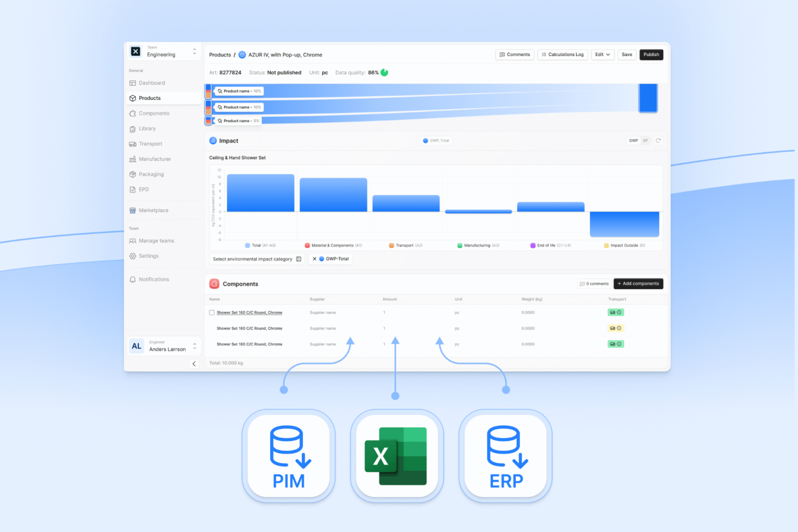Screen dimensions: 798x532
Task: Open the Library sidebar icon
Action: pyautogui.click(x=132, y=129)
